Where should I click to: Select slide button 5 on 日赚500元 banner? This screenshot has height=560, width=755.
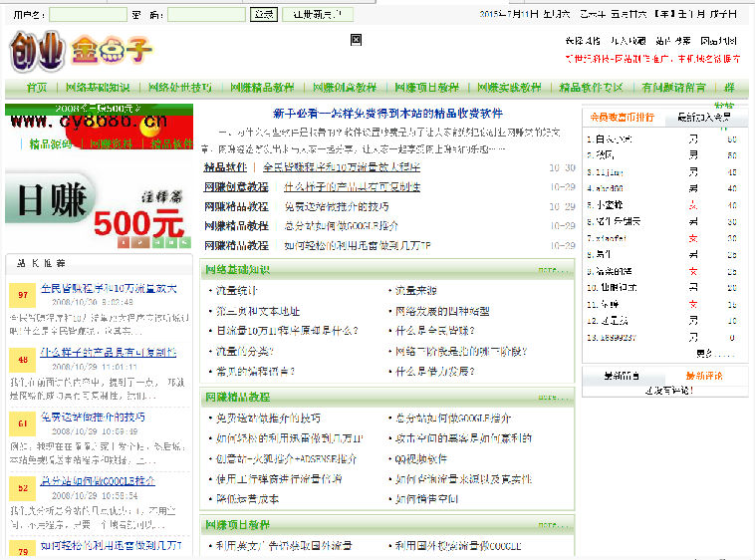click(x=185, y=242)
